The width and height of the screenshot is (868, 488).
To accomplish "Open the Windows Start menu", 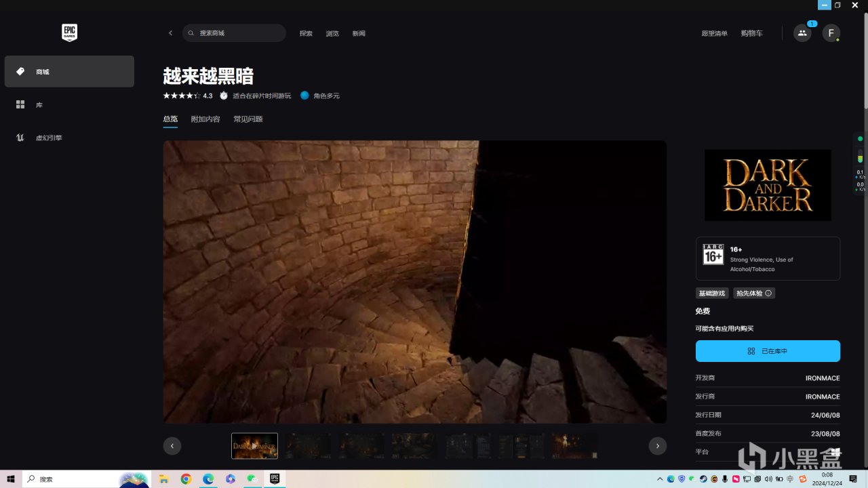I will pyautogui.click(x=10, y=479).
